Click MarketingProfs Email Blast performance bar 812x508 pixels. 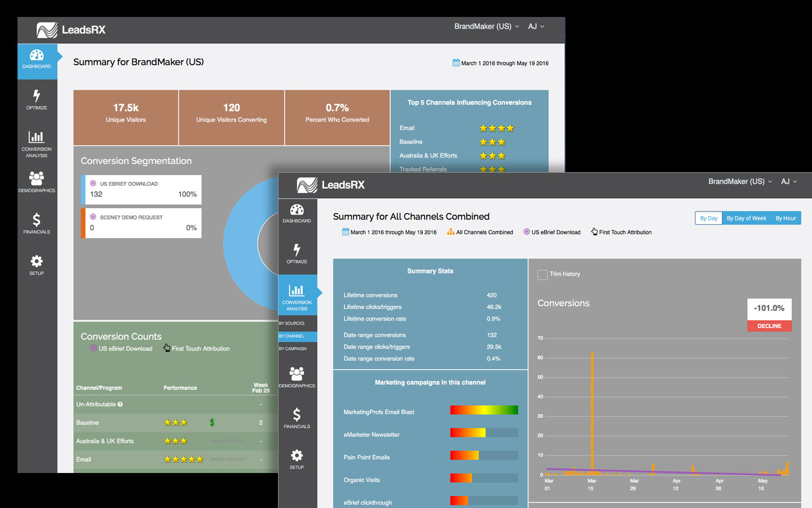[484, 410]
